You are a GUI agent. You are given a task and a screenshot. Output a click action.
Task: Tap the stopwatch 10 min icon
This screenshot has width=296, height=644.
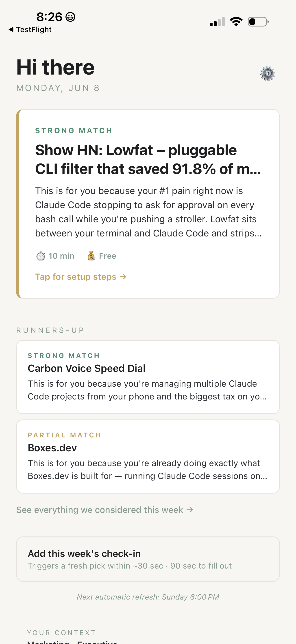(x=41, y=256)
